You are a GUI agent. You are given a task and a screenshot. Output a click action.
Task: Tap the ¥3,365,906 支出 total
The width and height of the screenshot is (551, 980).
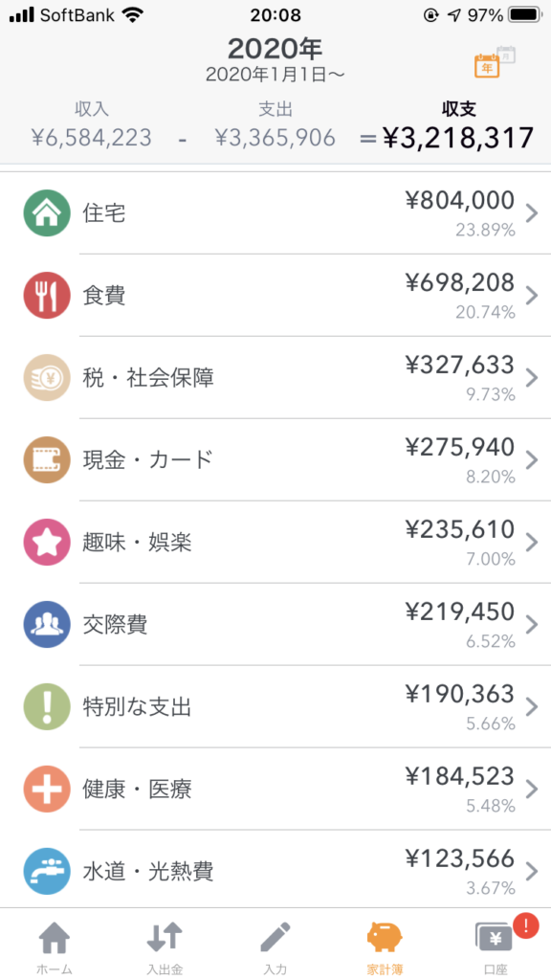[x=275, y=138]
